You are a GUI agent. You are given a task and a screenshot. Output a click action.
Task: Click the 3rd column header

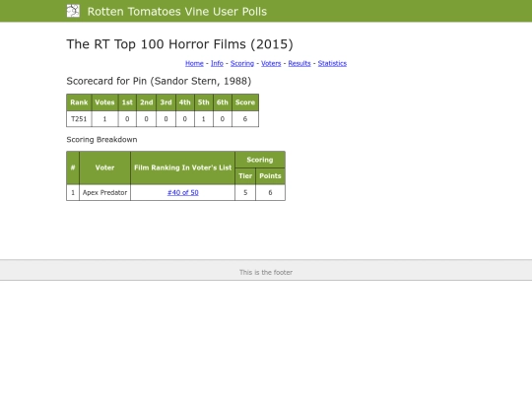click(166, 102)
